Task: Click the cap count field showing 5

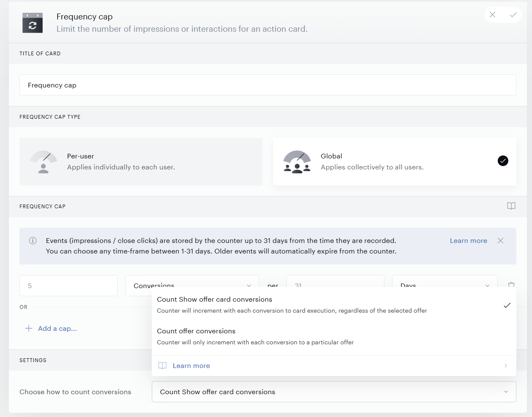Action: [69, 286]
